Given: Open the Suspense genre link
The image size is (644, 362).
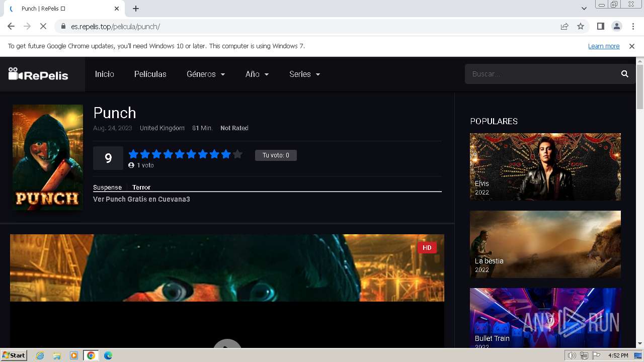Looking at the screenshot, I should (107, 187).
